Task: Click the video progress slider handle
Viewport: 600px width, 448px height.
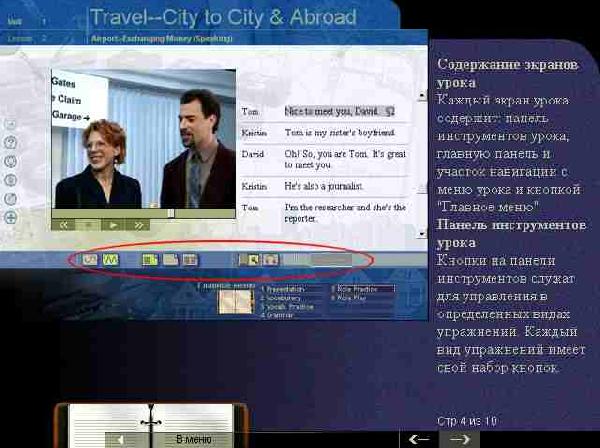Action: pyautogui.click(x=171, y=213)
